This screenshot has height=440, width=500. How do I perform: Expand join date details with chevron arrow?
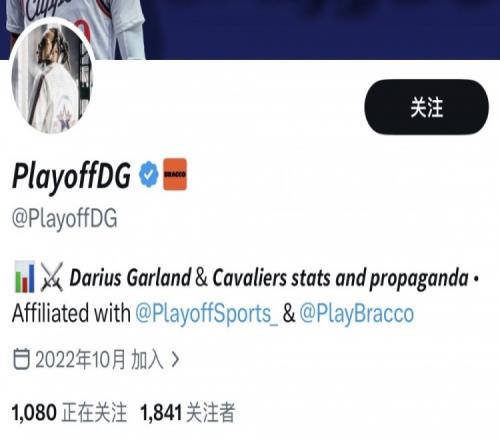175,360
